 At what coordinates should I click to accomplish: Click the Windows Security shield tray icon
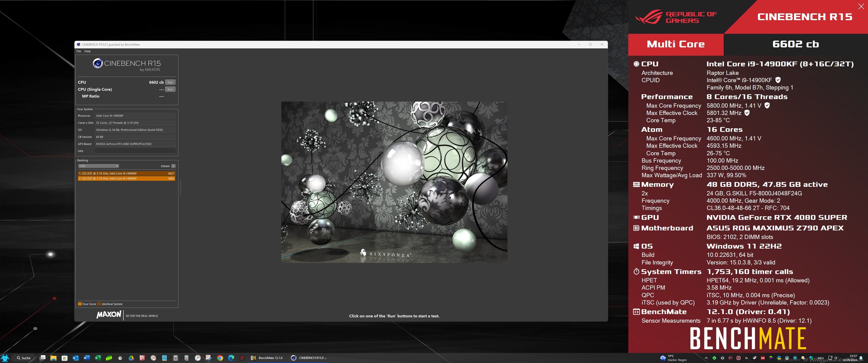click(811, 358)
